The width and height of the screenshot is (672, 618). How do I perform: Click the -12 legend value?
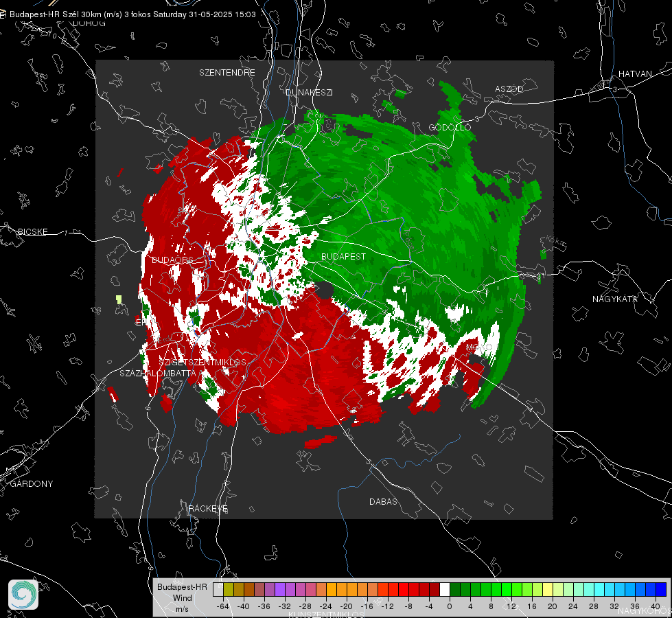tap(387, 606)
